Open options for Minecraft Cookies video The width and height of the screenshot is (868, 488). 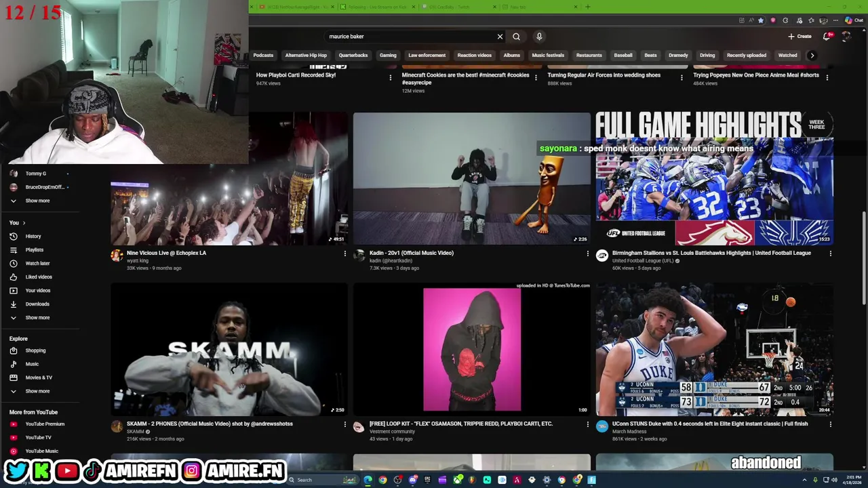point(536,77)
